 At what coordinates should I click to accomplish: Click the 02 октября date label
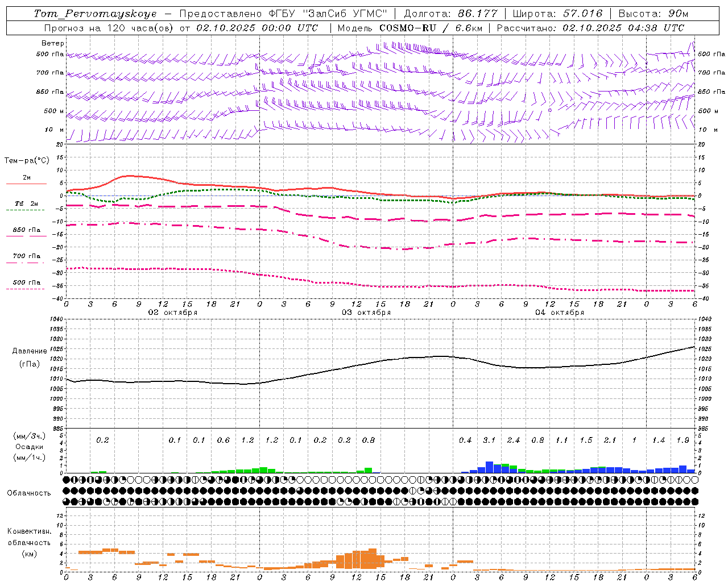click(173, 313)
